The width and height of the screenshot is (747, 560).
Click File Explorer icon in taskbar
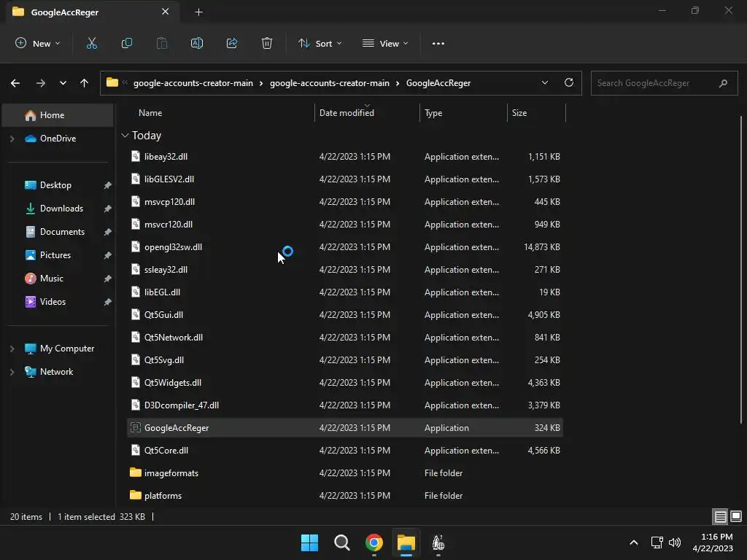click(x=406, y=542)
